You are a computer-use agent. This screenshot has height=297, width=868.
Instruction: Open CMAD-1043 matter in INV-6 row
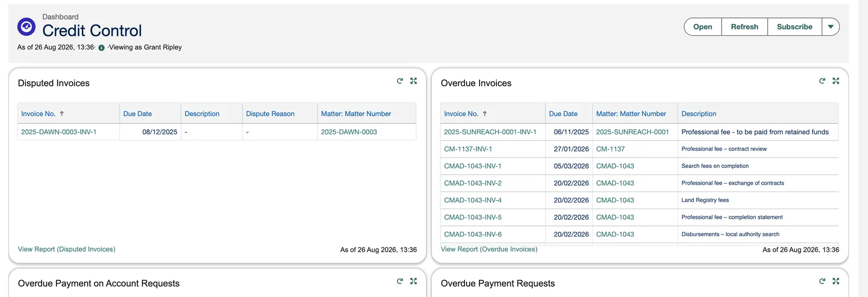[x=615, y=235]
